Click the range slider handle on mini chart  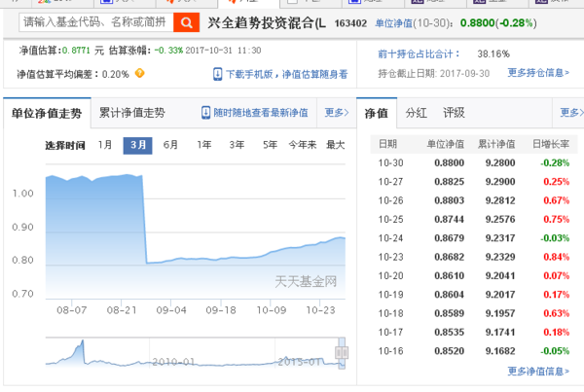coord(342,352)
